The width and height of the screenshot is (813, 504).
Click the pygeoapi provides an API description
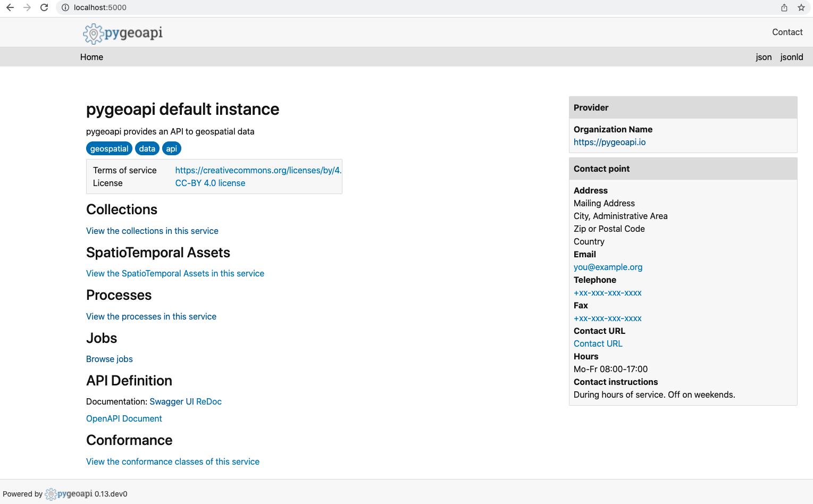tap(170, 131)
